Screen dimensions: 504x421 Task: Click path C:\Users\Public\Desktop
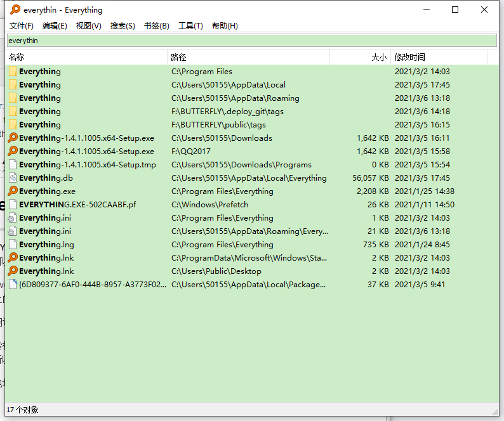[x=216, y=271]
